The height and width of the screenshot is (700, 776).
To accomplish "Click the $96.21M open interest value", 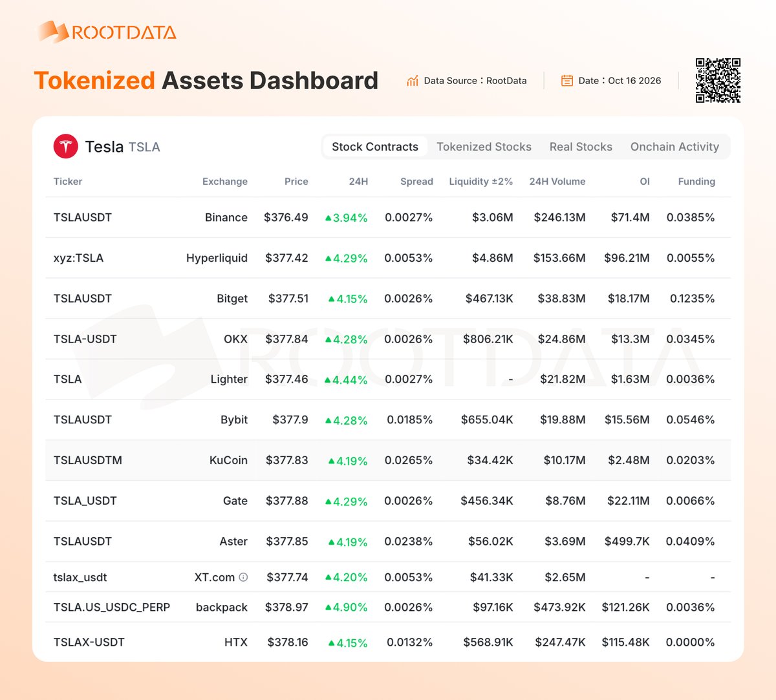I will 627,258.
